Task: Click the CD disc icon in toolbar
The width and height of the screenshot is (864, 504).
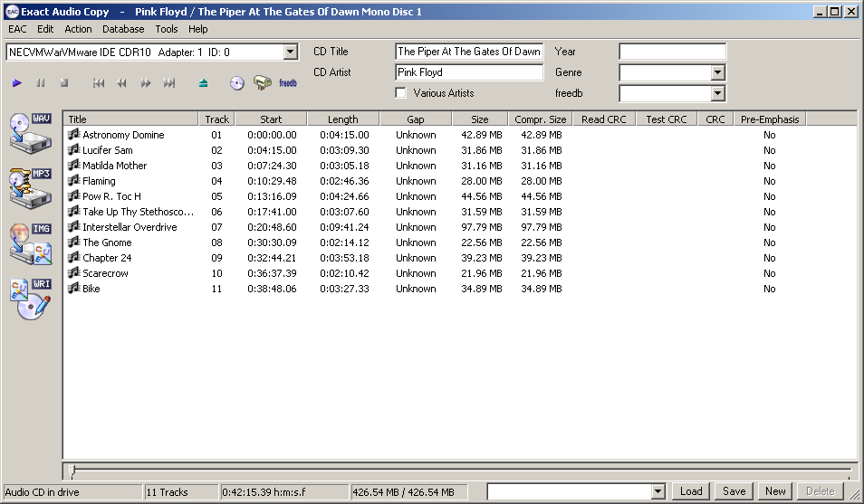Action: (237, 83)
